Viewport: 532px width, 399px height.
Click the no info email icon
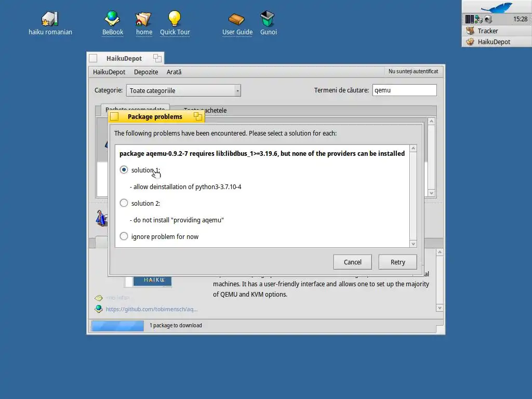pyautogui.click(x=98, y=298)
